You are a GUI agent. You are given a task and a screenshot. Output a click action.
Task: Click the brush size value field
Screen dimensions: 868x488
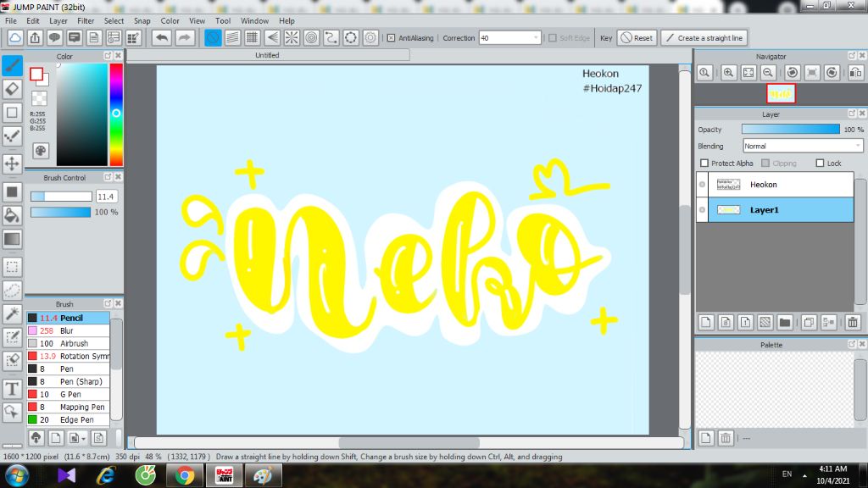(107, 197)
